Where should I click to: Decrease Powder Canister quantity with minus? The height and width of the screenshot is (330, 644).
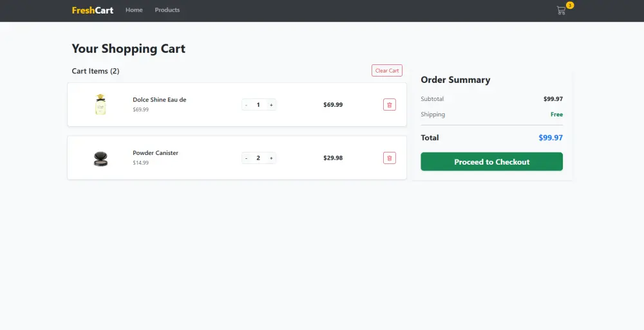246,158
